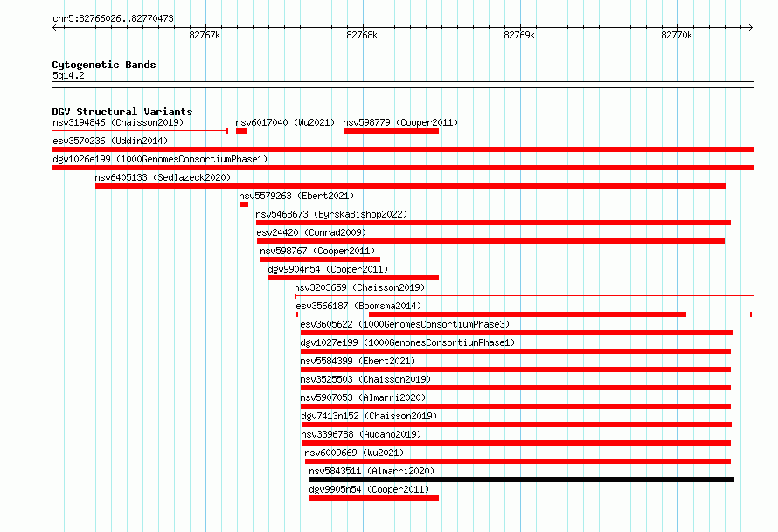Click the red bar under esv3570236
This screenshot has width=778, height=532.
(402, 149)
